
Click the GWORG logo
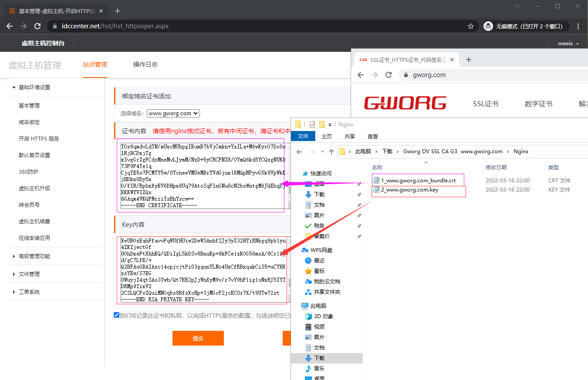click(405, 103)
